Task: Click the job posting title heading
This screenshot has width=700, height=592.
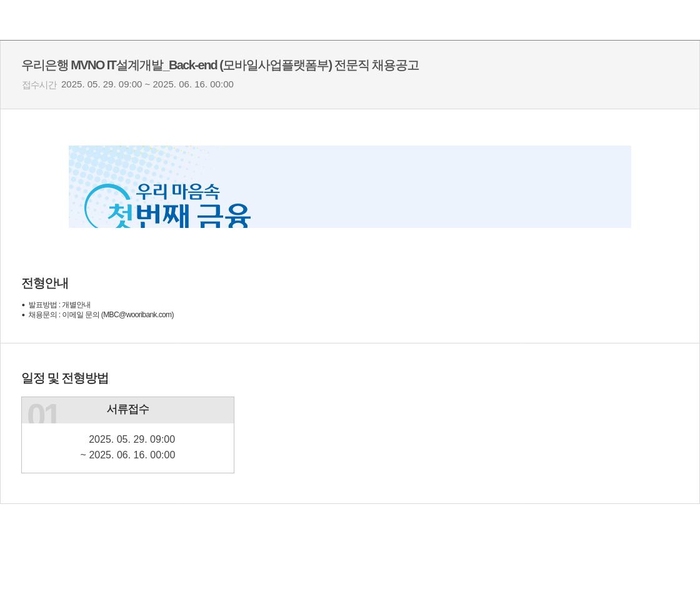Action: click(220, 65)
